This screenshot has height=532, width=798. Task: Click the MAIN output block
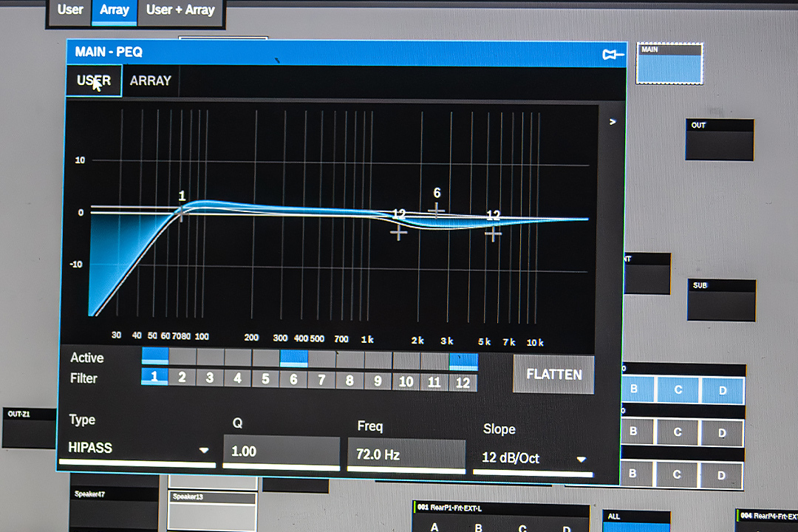tap(669, 64)
